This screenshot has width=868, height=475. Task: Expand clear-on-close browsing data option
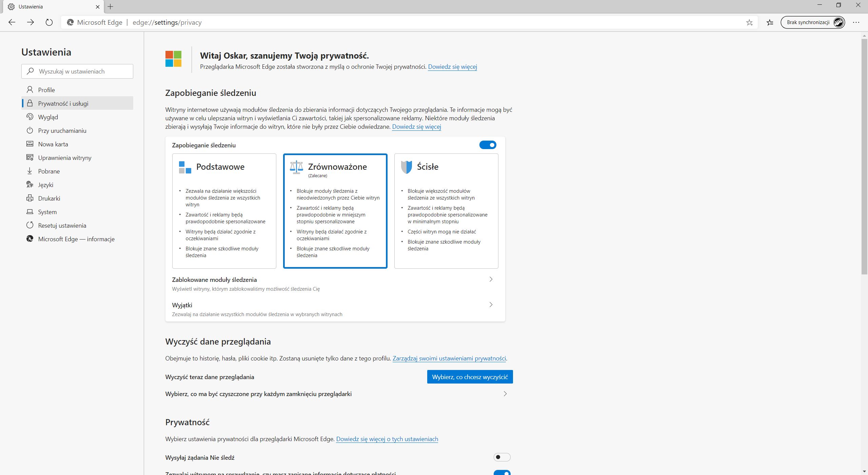click(505, 394)
